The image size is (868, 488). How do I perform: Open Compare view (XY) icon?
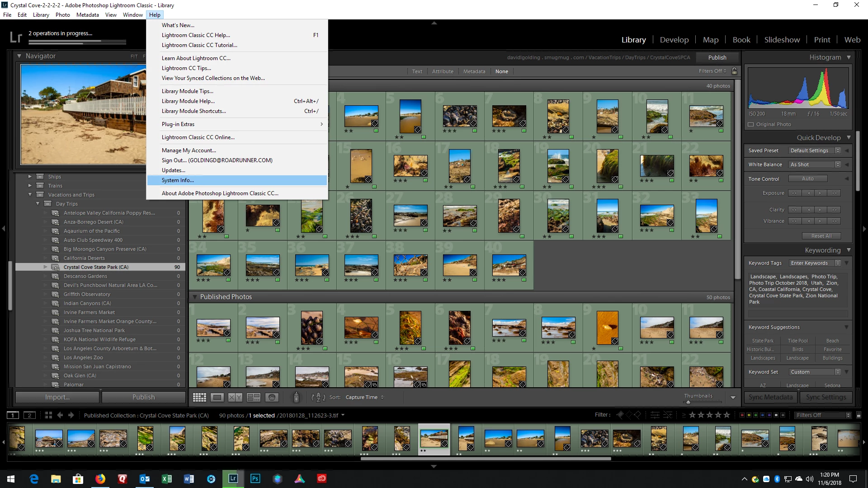point(235,397)
